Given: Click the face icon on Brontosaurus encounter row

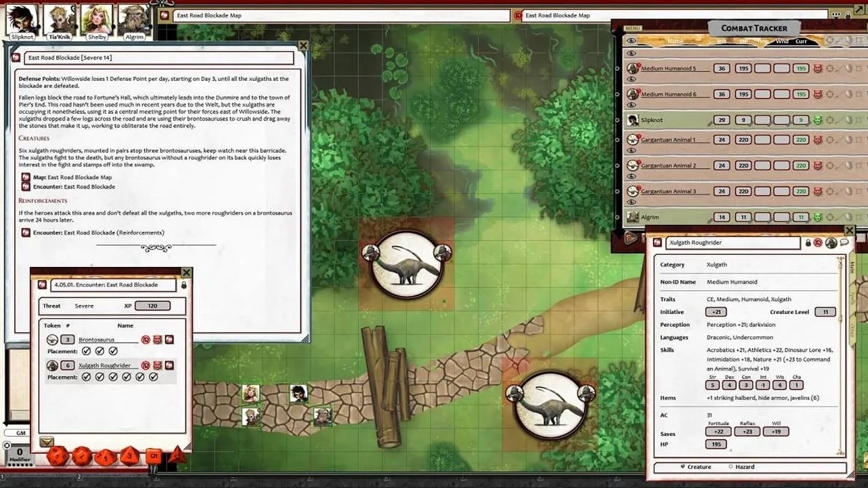Looking at the screenshot, I should [157, 340].
